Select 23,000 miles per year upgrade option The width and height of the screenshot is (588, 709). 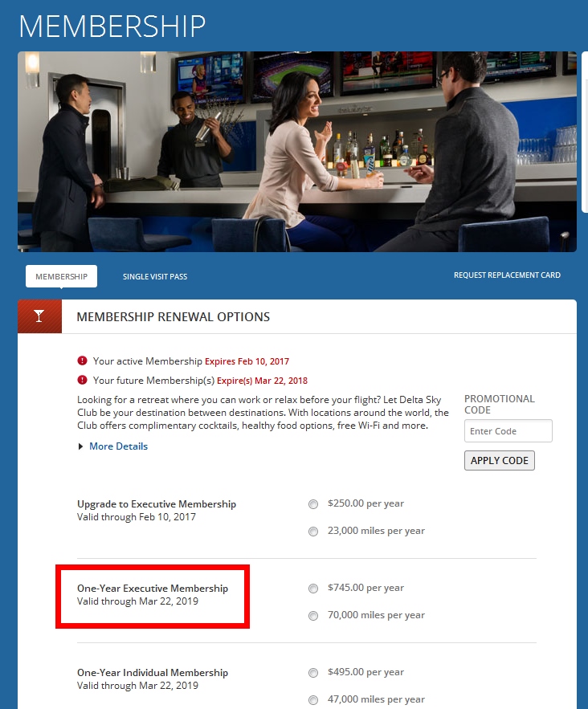[x=313, y=532]
